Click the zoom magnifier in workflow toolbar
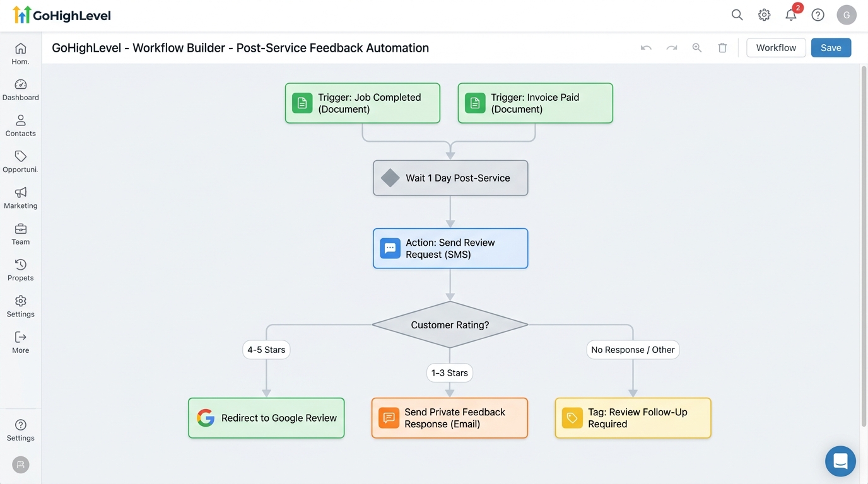This screenshot has width=868, height=484. tap(697, 48)
